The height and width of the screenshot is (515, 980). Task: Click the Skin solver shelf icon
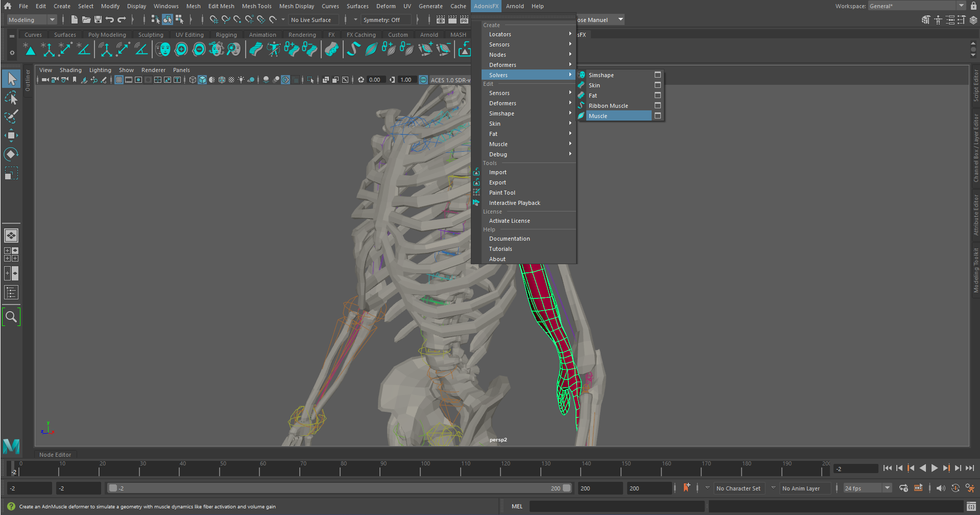[256, 49]
